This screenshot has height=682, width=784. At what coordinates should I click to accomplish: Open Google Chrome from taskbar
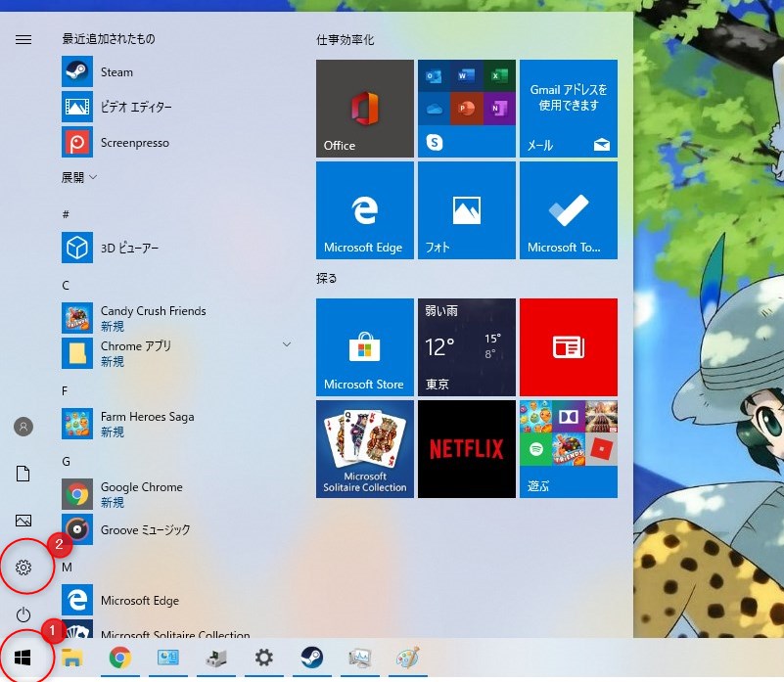[x=120, y=658]
